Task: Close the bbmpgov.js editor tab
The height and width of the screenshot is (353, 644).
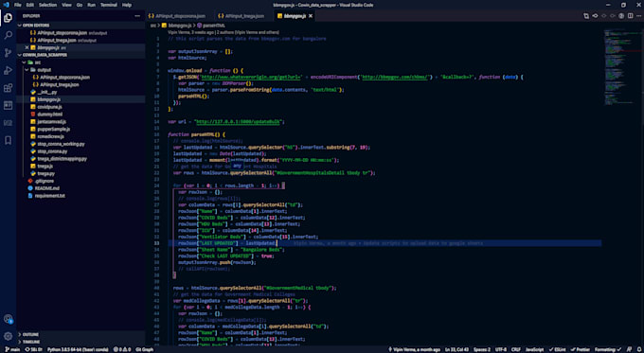Action: click(311, 16)
